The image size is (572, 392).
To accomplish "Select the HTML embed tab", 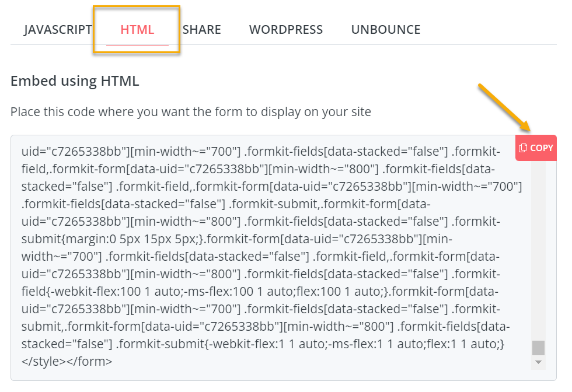I will (x=137, y=29).
